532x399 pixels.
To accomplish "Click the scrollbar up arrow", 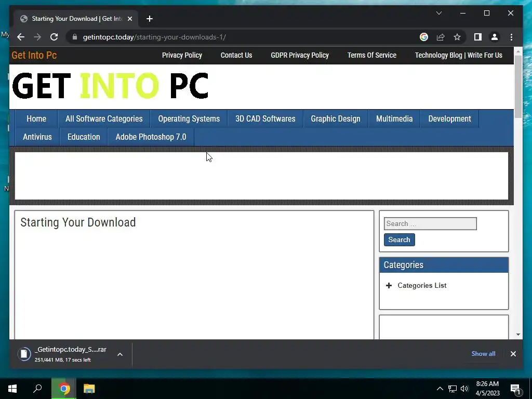I will 518,51.
